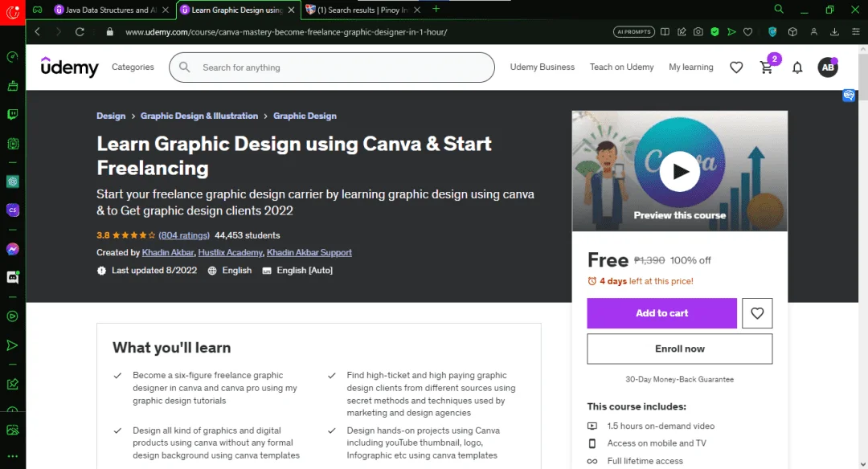The image size is (868, 469).
Task: Open Udemy notifications bell
Action: [797, 67]
